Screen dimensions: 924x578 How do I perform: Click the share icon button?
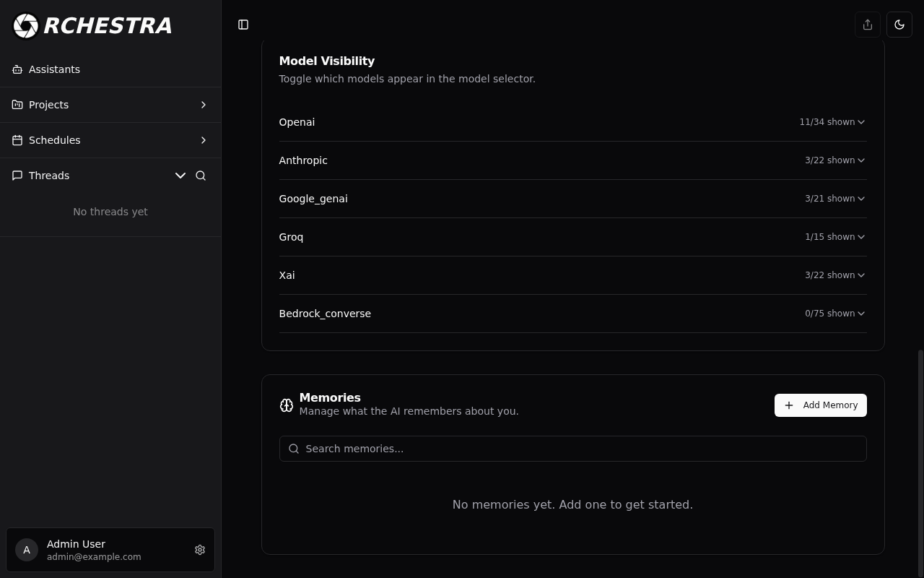tap(868, 25)
